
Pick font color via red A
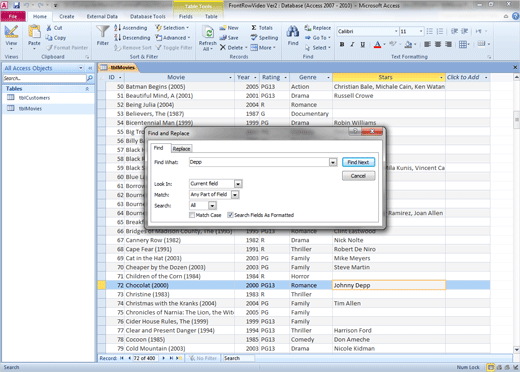(x=377, y=44)
